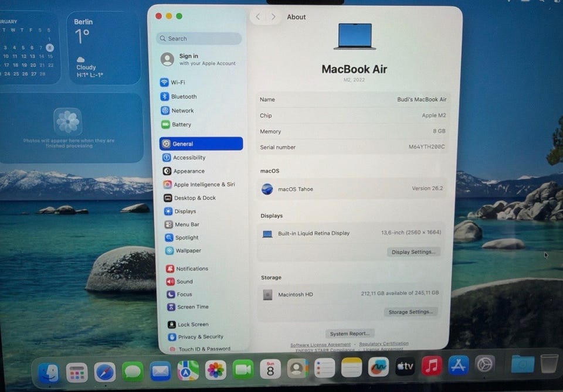Select General in the sidebar
Screen dimensions: 563x392
(x=201, y=144)
